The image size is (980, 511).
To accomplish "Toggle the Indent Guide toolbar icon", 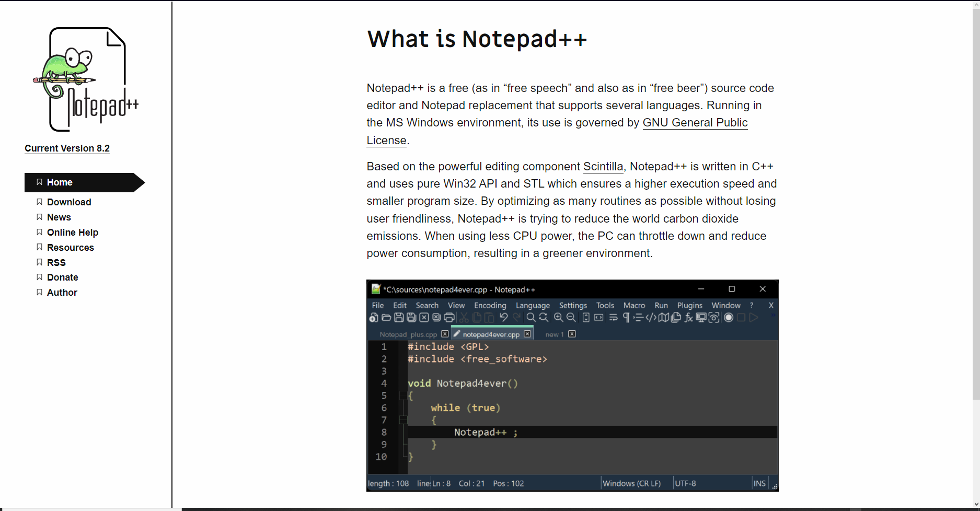I will pos(638,318).
